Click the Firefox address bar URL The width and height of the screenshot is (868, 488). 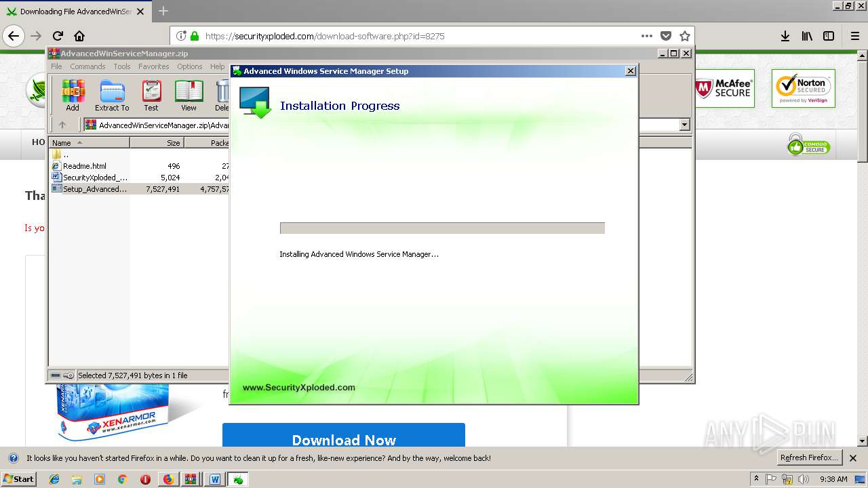click(325, 36)
